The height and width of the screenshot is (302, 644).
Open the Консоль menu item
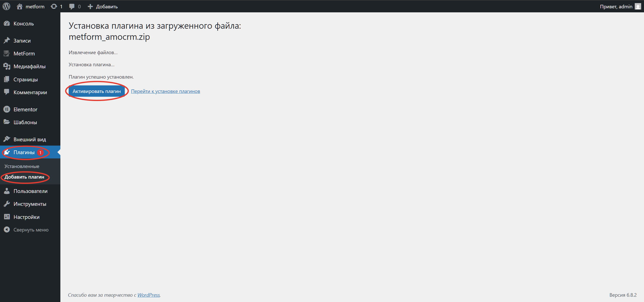click(x=30, y=23)
